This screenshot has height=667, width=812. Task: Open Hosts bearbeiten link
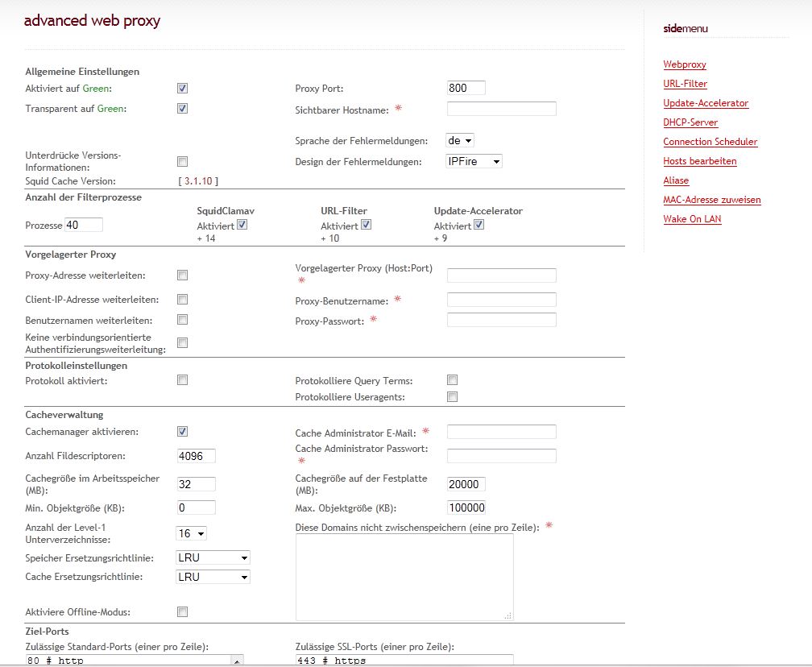(700, 161)
